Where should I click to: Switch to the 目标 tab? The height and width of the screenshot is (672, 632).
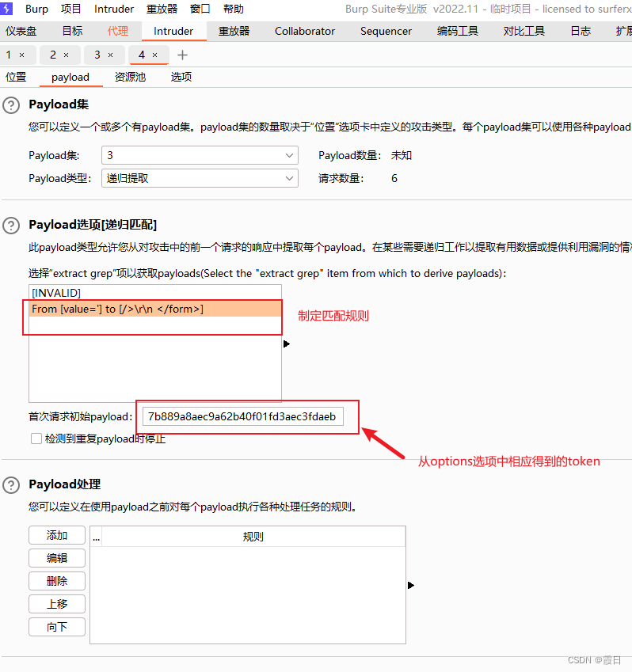pyautogui.click(x=72, y=31)
